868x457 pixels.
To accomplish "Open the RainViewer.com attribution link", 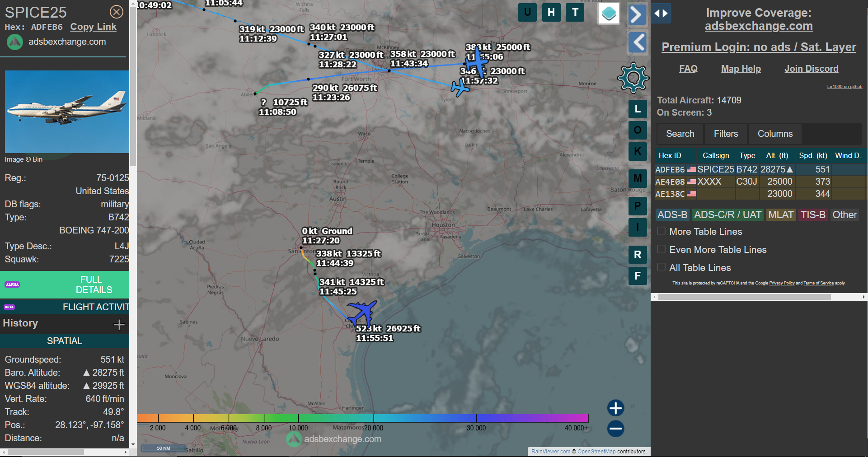I will coord(551,452).
